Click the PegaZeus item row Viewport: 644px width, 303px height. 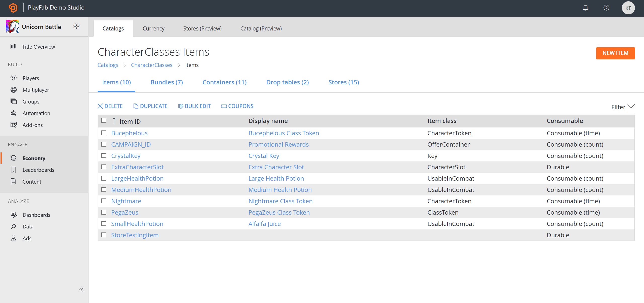tap(125, 212)
